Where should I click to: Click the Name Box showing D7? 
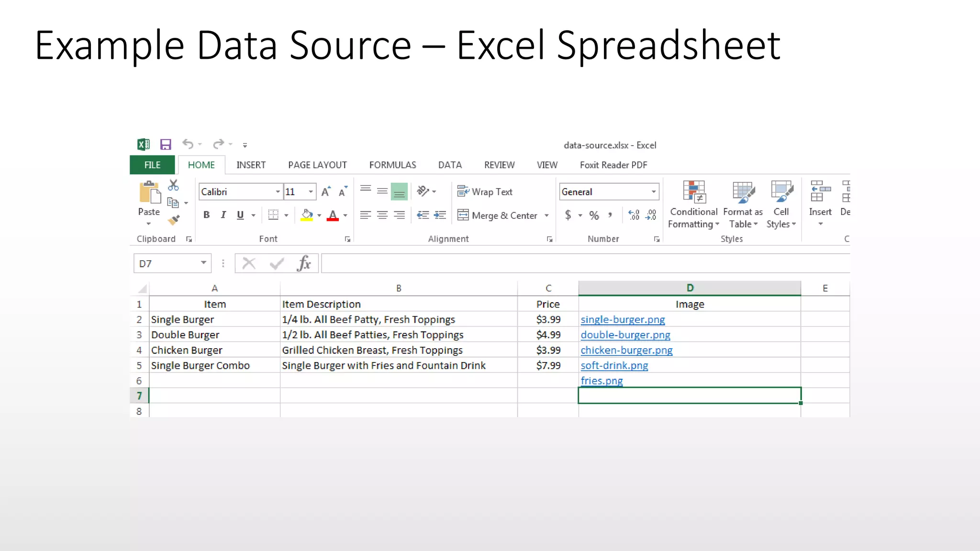(x=172, y=264)
